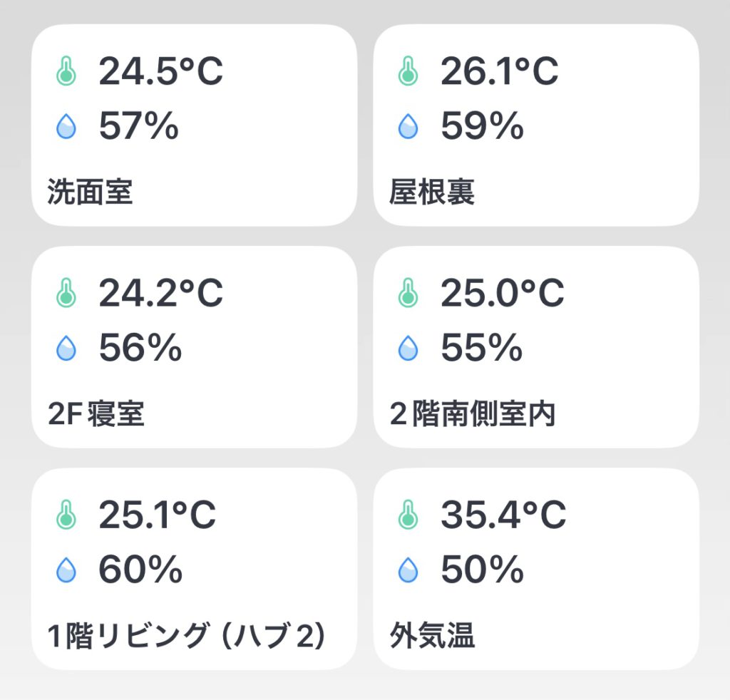Select the 26.1°C temperature reading
The width and height of the screenshot is (730, 700).
(x=499, y=71)
